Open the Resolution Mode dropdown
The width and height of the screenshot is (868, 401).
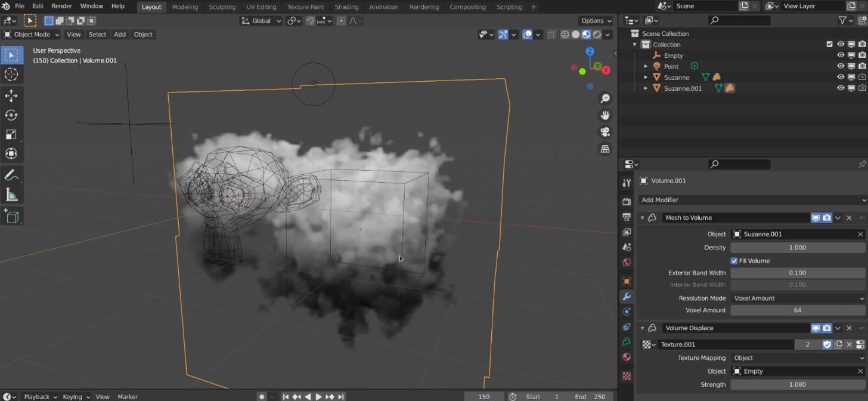click(x=798, y=298)
